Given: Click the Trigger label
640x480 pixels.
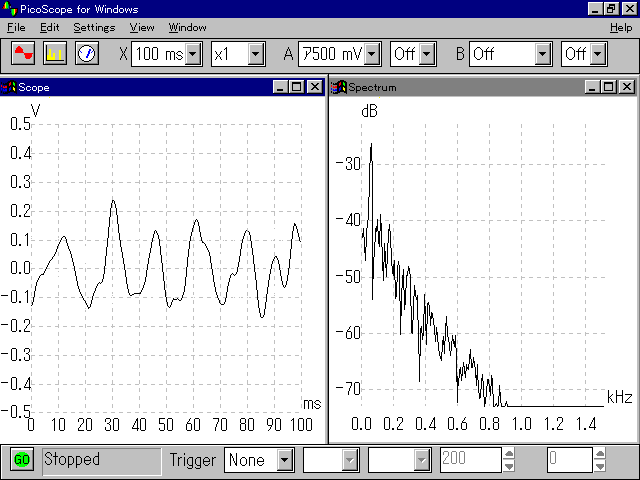Looking at the screenshot, I should [192, 460].
